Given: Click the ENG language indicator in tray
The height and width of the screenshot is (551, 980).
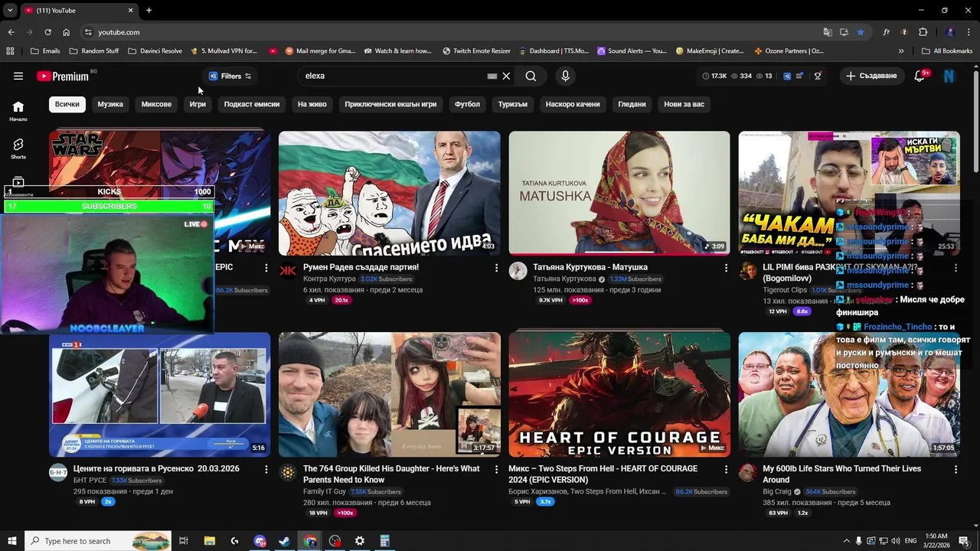Looking at the screenshot, I should tap(911, 541).
